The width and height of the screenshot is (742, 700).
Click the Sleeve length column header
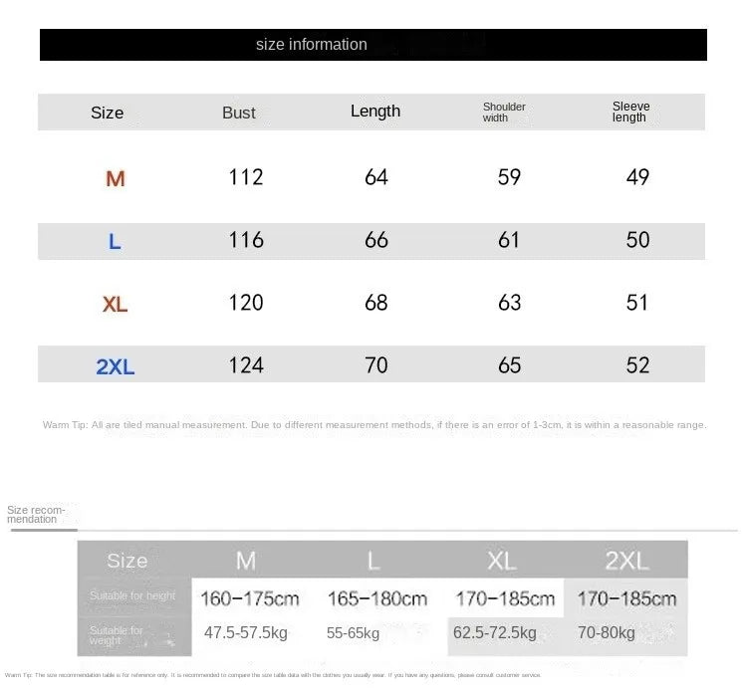630,112
